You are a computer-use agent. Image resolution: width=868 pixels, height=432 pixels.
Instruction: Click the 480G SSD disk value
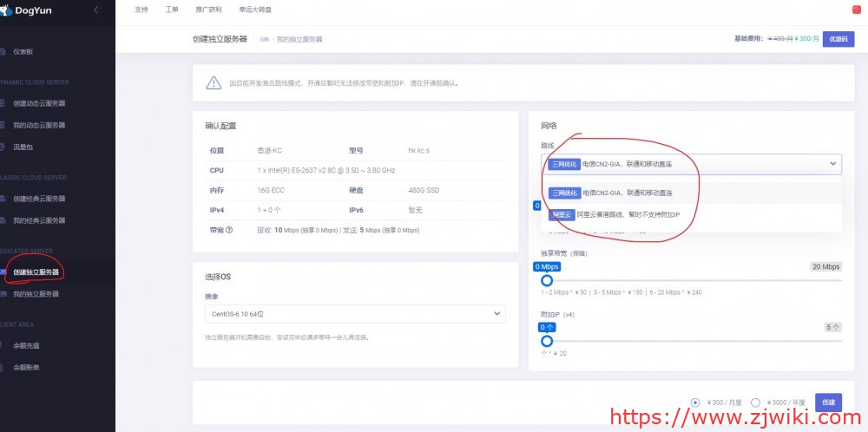(x=424, y=190)
